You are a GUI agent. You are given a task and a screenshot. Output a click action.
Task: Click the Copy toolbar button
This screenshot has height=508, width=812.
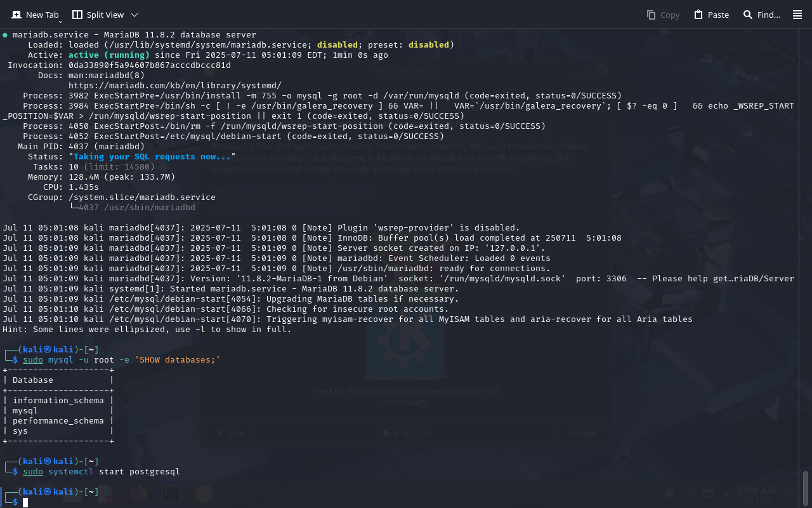[x=663, y=15]
